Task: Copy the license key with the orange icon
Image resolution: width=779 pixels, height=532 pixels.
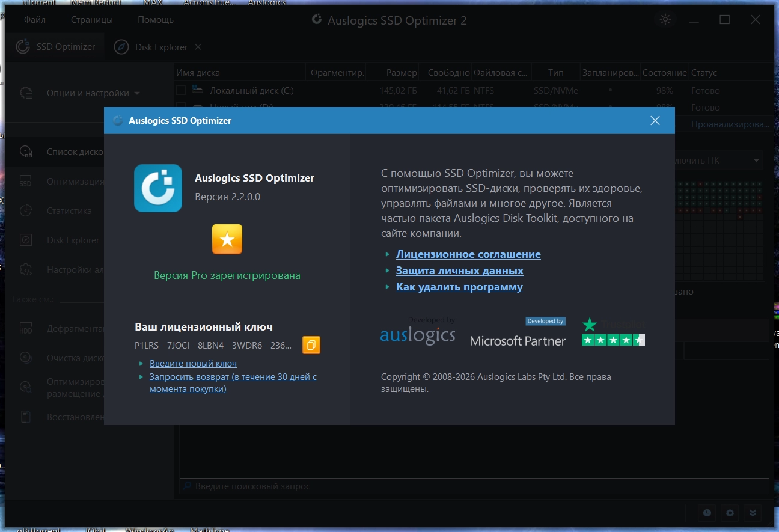Action: pos(311,345)
